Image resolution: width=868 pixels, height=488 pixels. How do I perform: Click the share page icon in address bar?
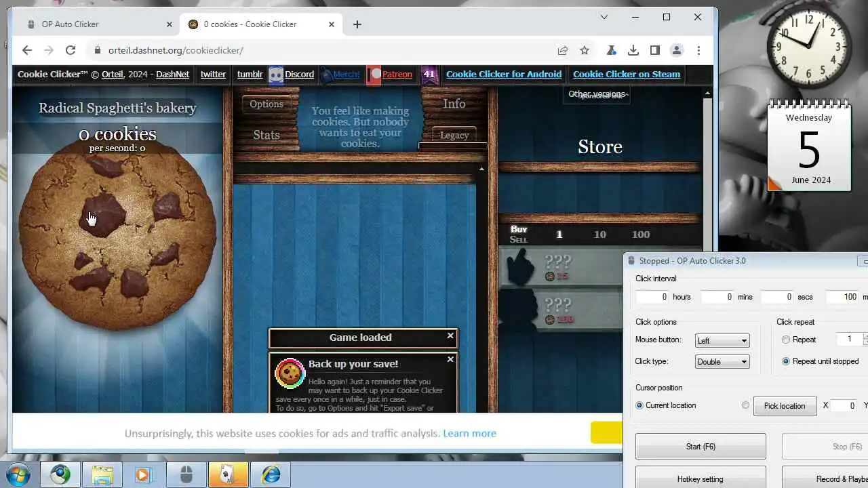(x=563, y=50)
